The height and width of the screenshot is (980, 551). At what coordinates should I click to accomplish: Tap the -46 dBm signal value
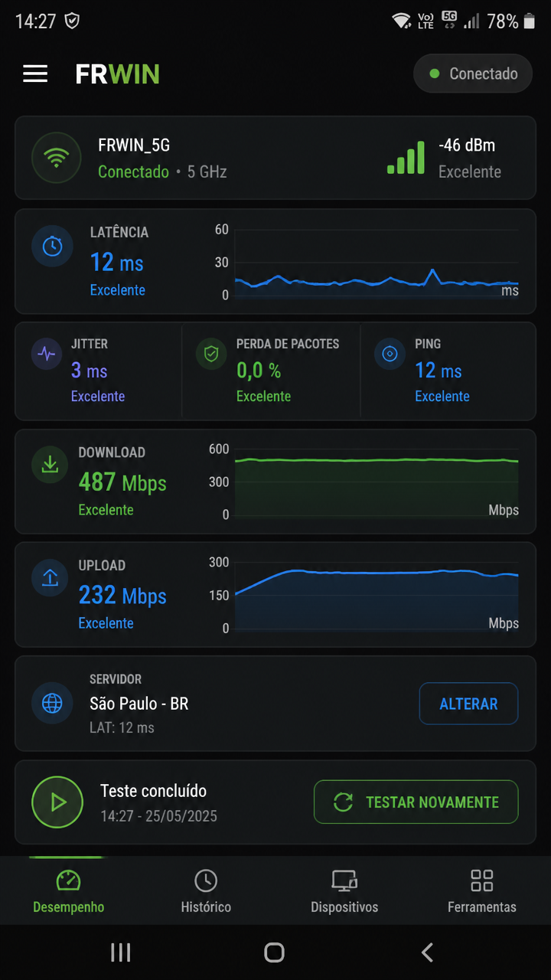coord(467,145)
